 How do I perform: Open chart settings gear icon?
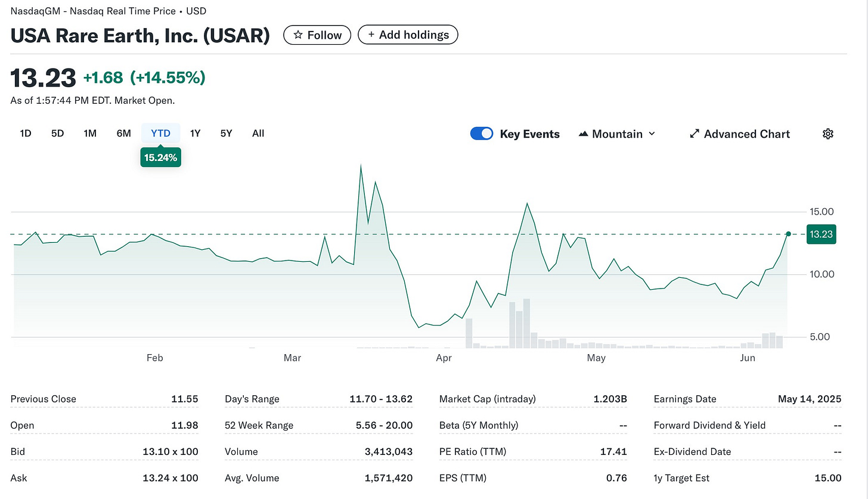(827, 134)
